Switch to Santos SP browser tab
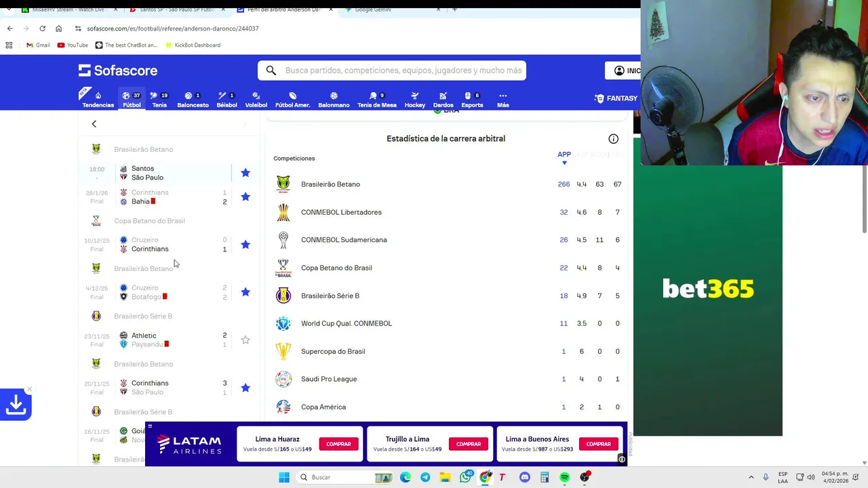Screen dimensions: 868x488 [x=176, y=9]
